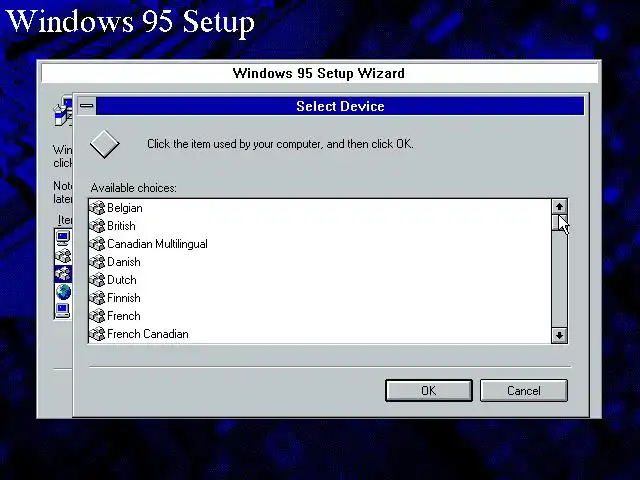Open the Select Device system menu box
The image size is (640, 480).
point(87,106)
